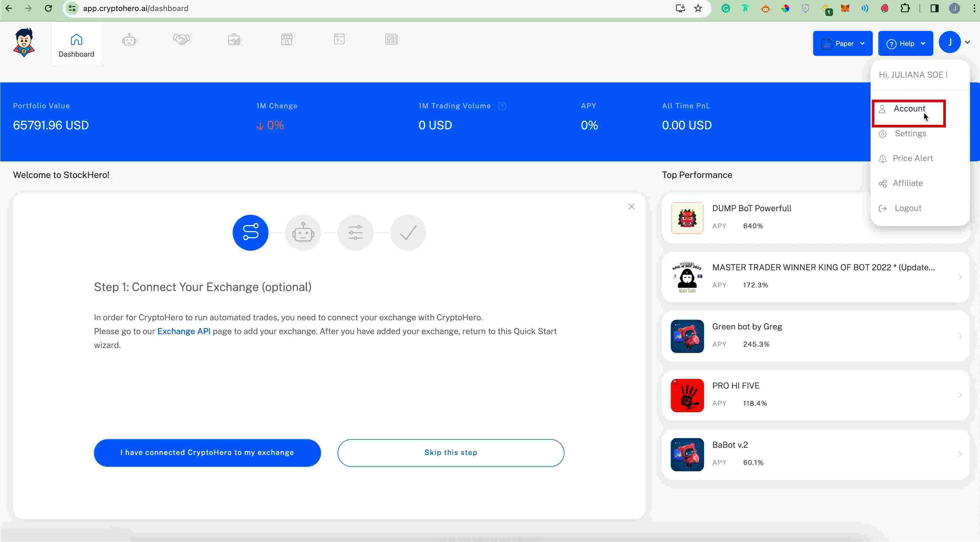Click the install app icon in address bar
The height and width of the screenshot is (542, 980).
[680, 8]
